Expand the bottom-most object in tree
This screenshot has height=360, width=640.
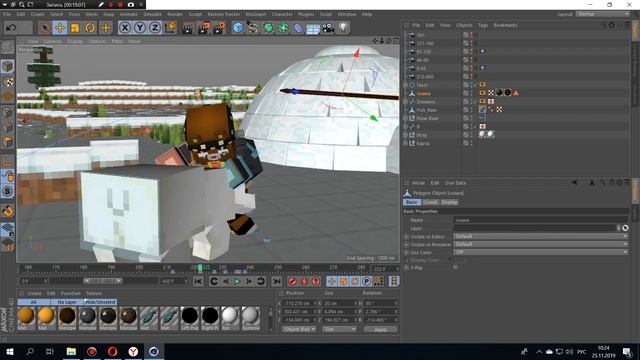[x=405, y=143]
